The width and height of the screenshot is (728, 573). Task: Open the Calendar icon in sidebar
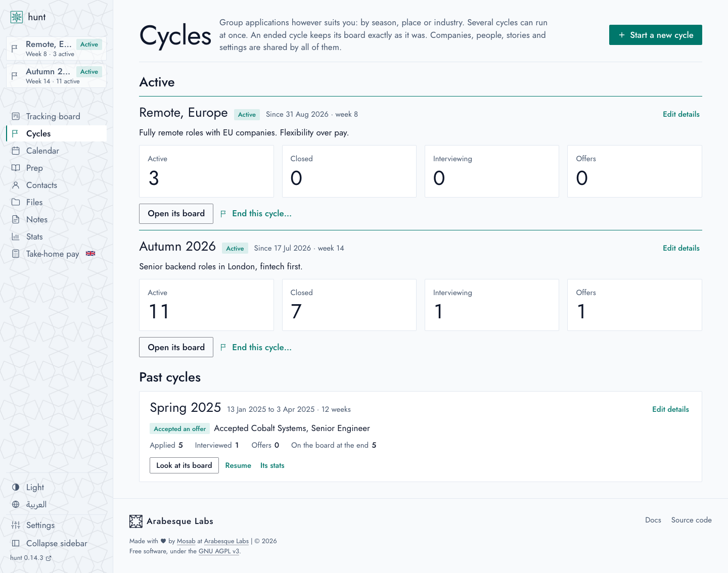(16, 151)
